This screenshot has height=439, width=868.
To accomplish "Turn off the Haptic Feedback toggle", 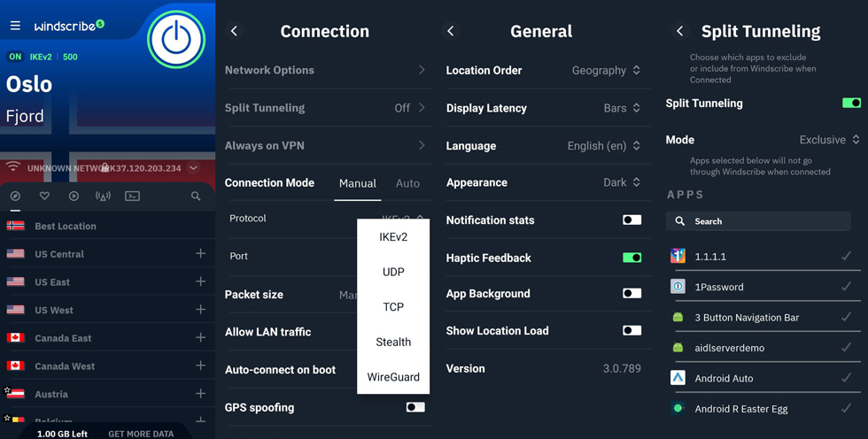I will pos(632,258).
